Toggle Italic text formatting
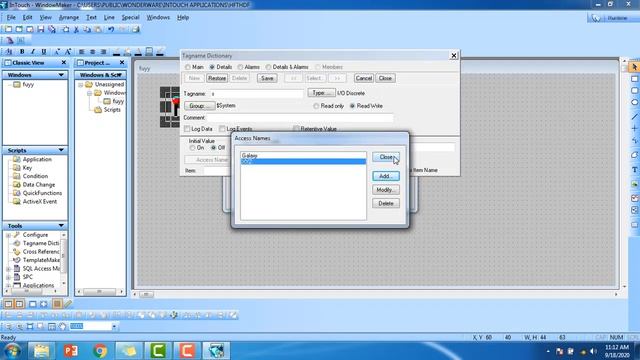Image resolution: width=640 pixels, height=360 pixels. pos(33,51)
